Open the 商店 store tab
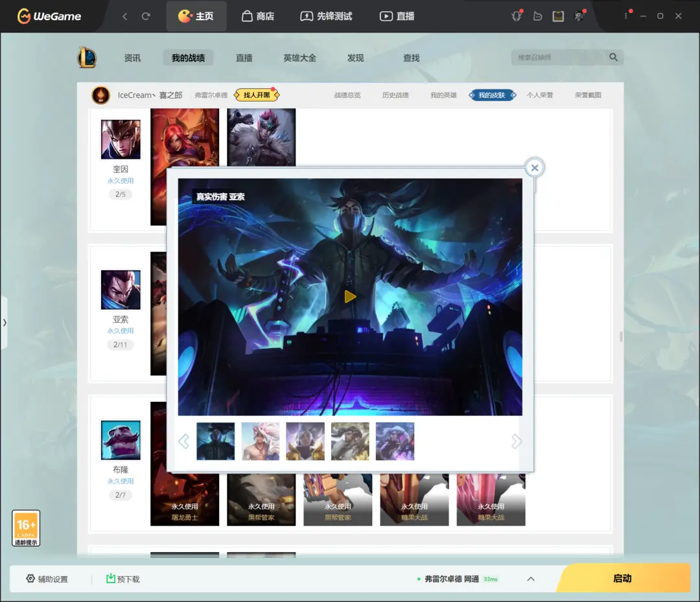 click(258, 16)
